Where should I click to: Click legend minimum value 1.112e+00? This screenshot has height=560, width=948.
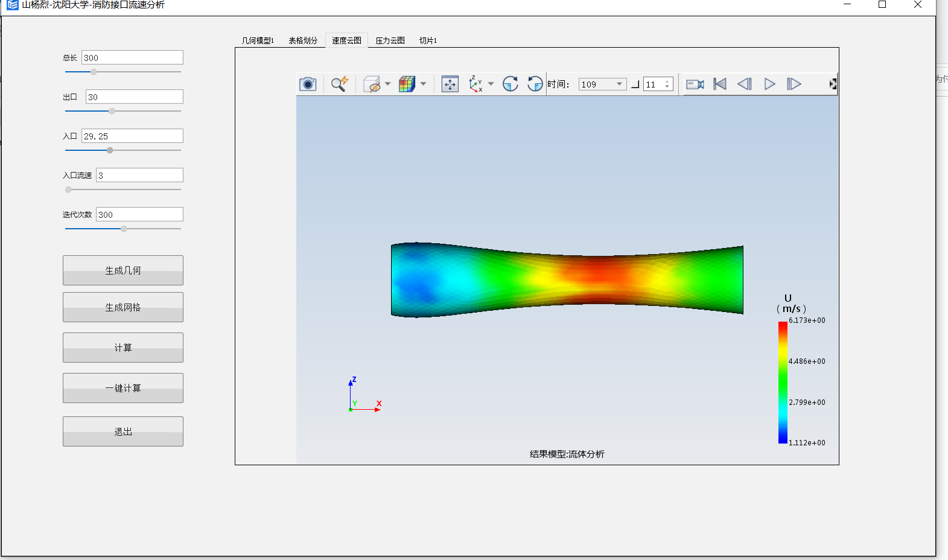[807, 443]
